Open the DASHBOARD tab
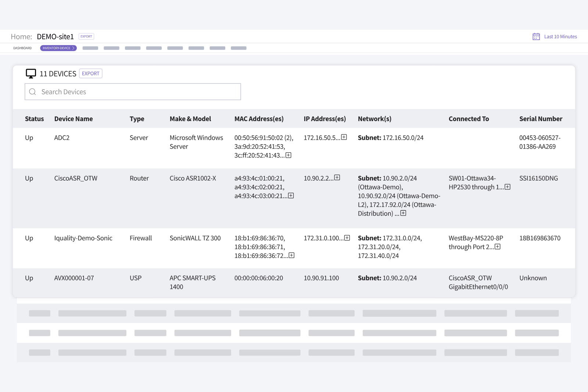Screen dimensions: 588x392 click(22, 48)
